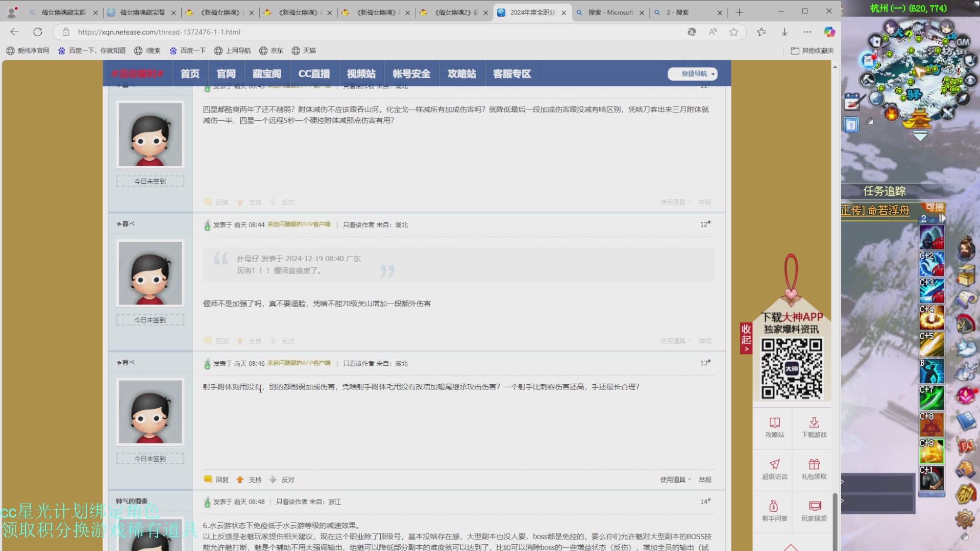Click read aloud icon in address bar
Viewport: 980px width, 551px height.
click(713, 32)
